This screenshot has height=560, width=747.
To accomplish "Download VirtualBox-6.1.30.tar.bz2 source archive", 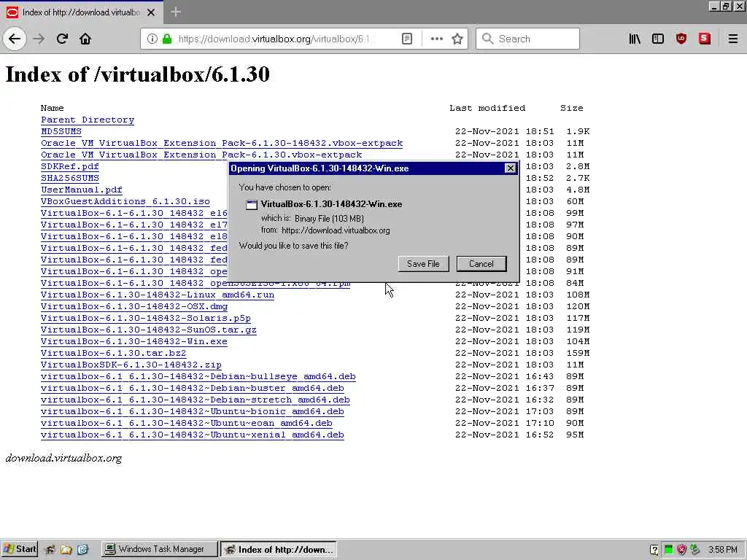I will [x=113, y=354].
